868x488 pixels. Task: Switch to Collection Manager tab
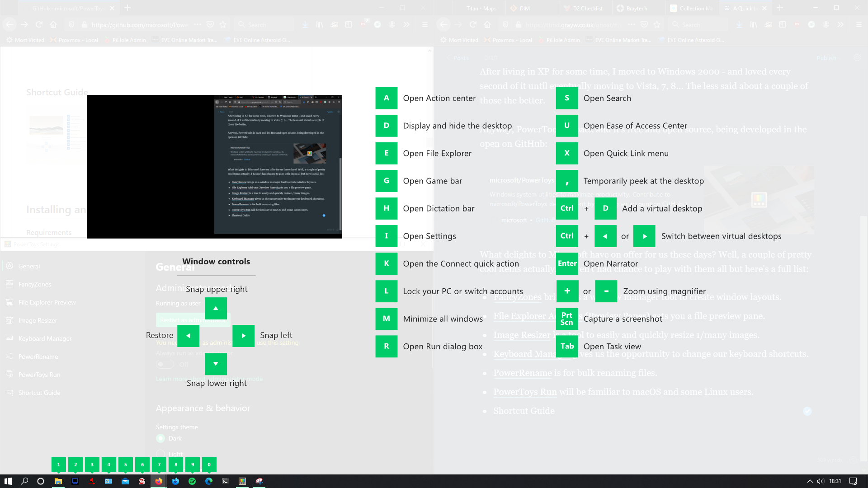[691, 8]
